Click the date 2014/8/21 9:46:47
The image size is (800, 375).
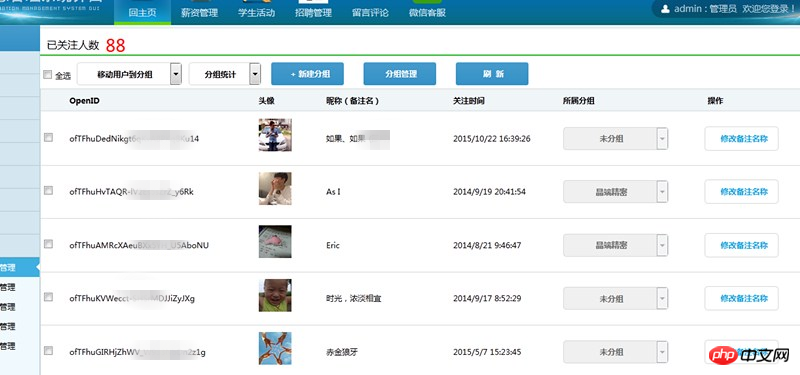click(487, 245)
